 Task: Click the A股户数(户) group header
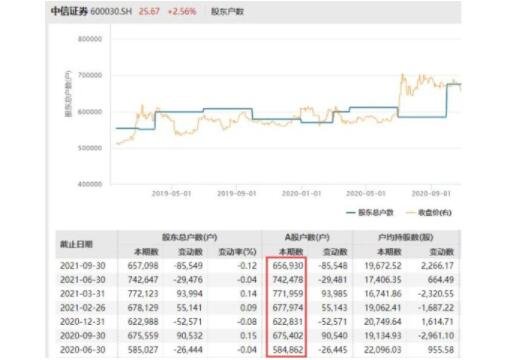pos(307,237)
